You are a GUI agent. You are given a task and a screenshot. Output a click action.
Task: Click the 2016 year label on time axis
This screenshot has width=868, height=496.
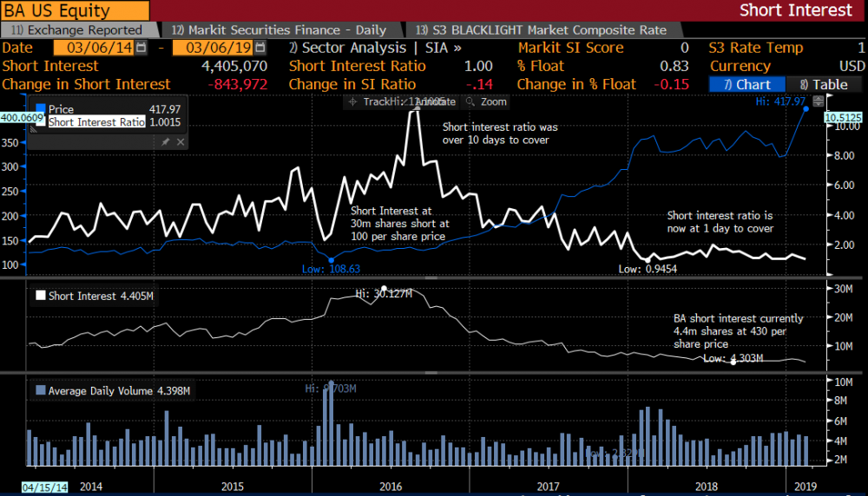391,486
